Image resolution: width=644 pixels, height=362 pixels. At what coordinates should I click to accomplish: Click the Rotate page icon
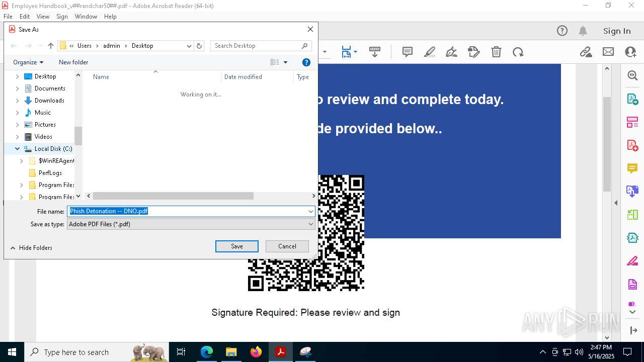click(518, 52)
